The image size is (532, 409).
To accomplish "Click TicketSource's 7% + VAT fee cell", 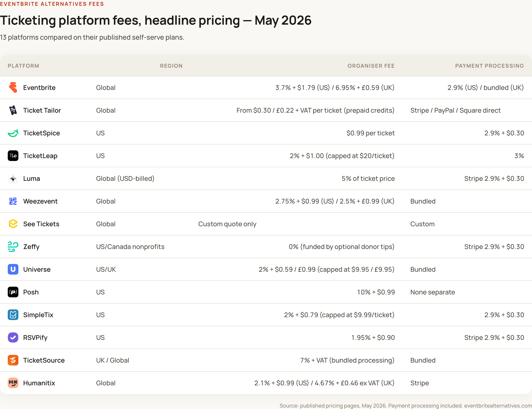I will (347, 360).
